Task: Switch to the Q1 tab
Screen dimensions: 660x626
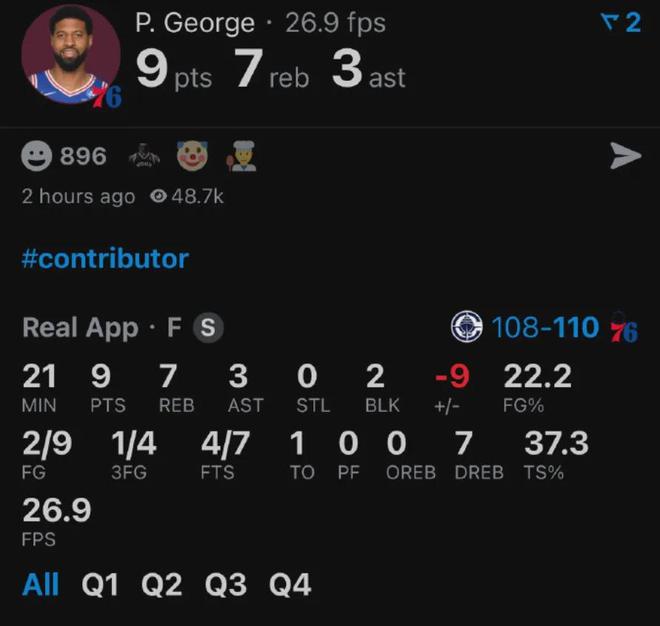Action: 100,584
